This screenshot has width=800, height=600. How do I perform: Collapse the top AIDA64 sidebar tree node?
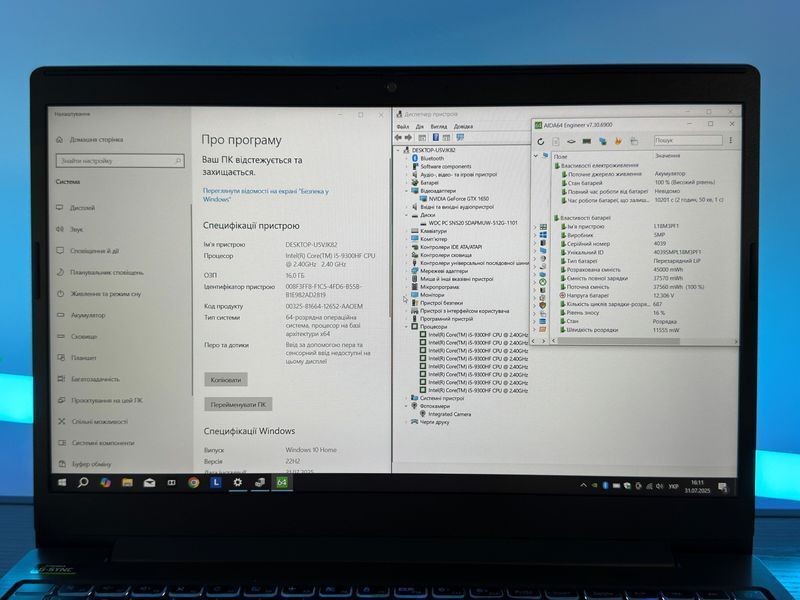(536, 156)
